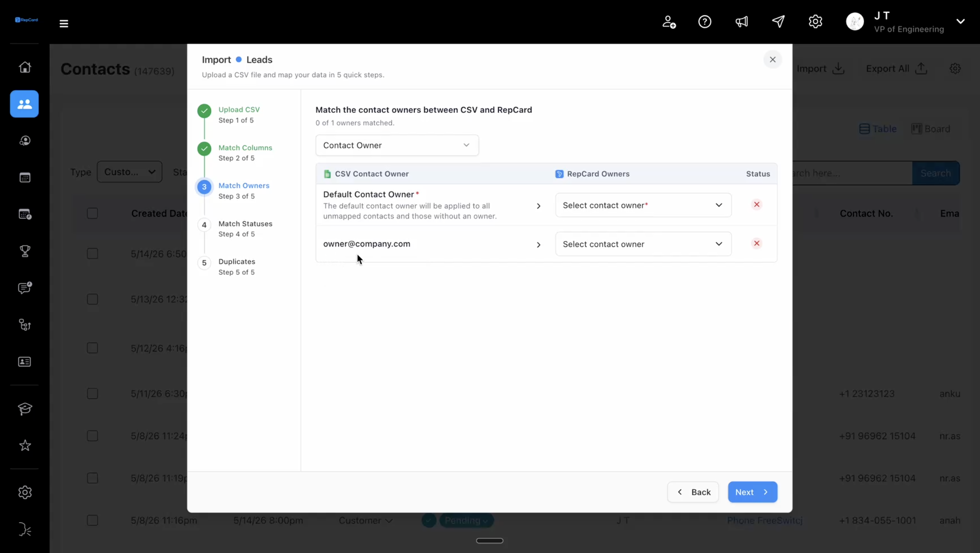Check the row dated 5/13/26
Image resolution: width=980 pixels, height=553 pixels.
coord(92,299)
